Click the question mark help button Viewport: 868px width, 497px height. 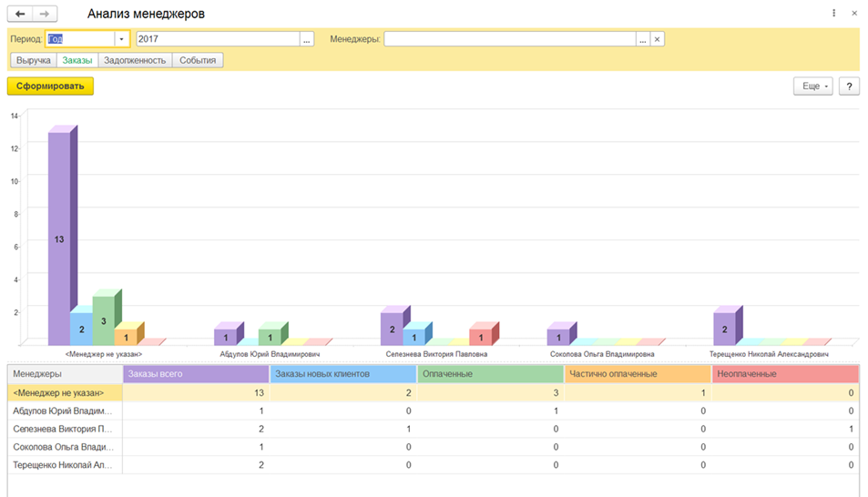coord(849,86)
